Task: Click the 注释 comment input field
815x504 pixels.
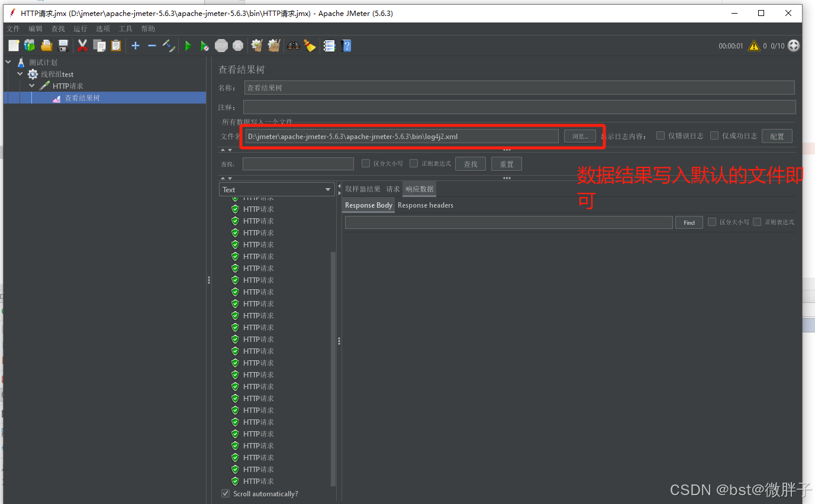Action: point(520,107)
